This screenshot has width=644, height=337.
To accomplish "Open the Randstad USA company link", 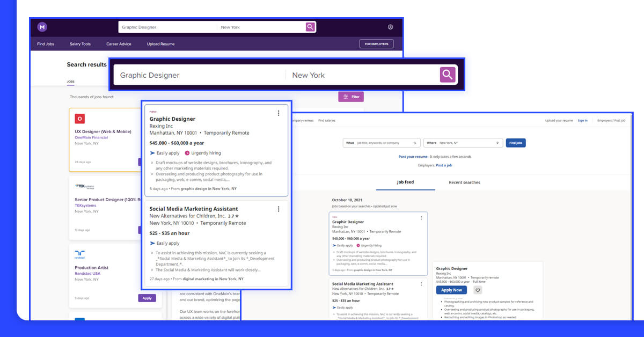I will tap(87, 273).
